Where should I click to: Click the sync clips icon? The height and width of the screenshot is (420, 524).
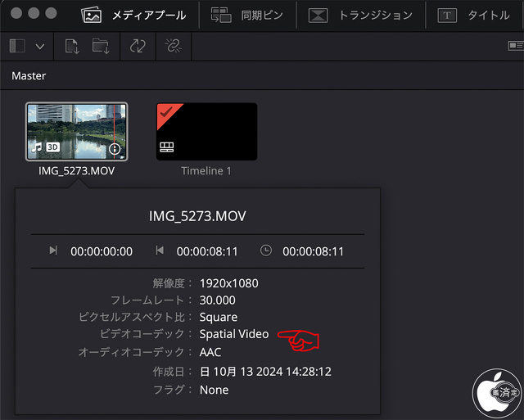138,46
